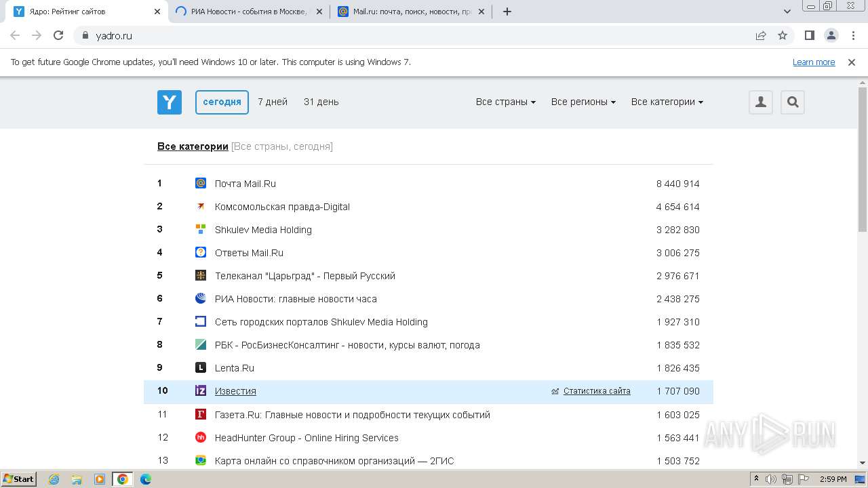868x488 pixels.
Task: Switch to the РИА Новости browser tab
Action: tap(249, 12)
